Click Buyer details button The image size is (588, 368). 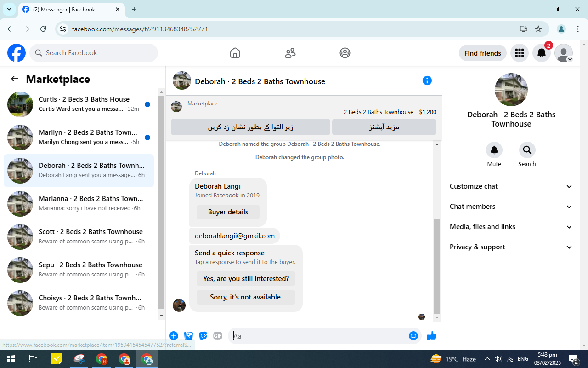pos(228,212)
